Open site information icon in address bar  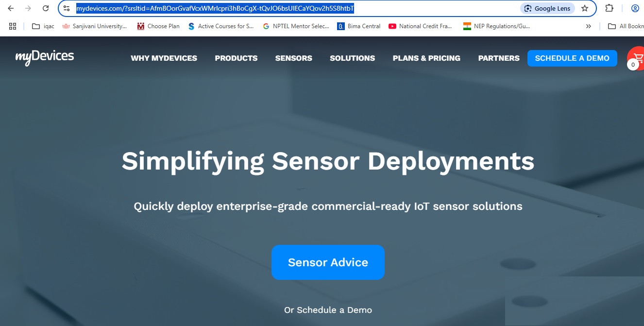(x=67, y=8)
